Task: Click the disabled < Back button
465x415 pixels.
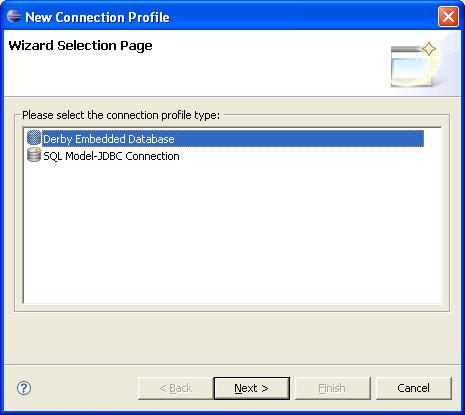Action: [x=175, y=388]
